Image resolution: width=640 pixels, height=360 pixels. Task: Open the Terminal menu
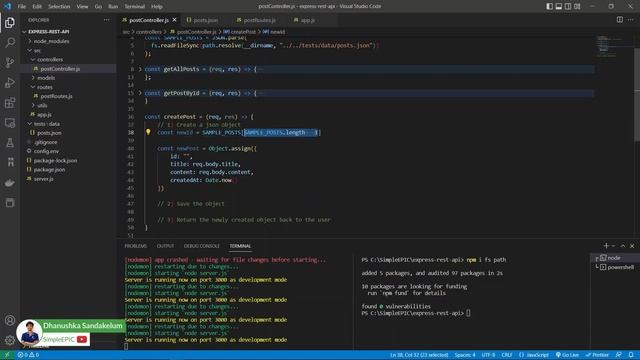pos(135,7)
